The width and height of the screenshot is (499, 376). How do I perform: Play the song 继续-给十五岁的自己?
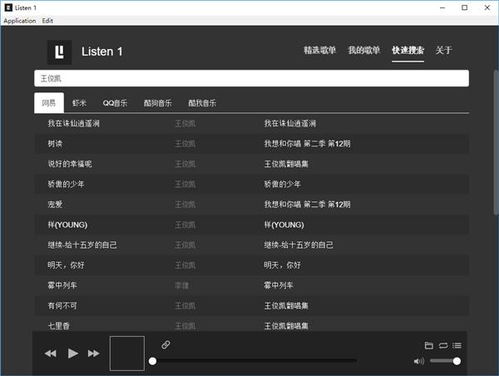point(82,245)
